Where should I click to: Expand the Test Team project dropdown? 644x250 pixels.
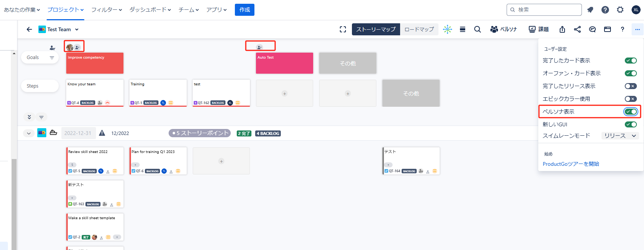click(x=77, y=29)
